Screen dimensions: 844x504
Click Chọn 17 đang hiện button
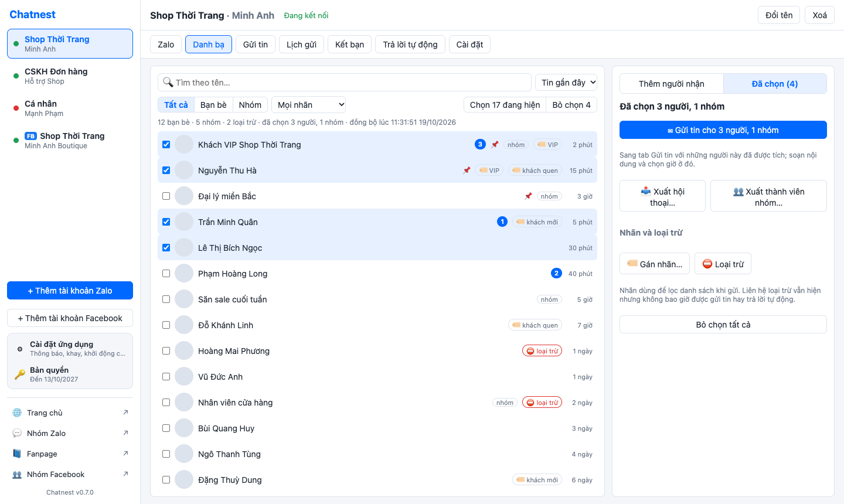point(505,105)
